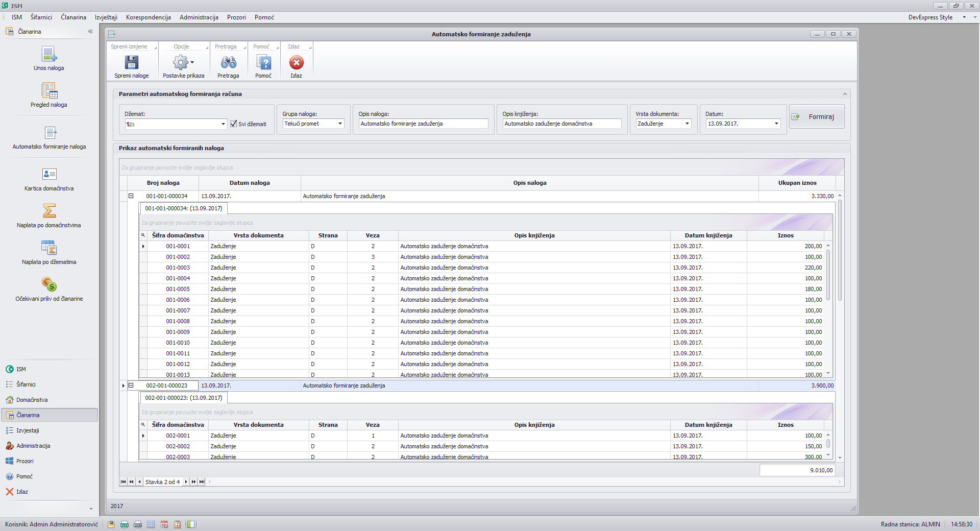The width and height of the screenshot is (980, 531).
Task: Open Pregled naloga in sidebar
Action: tap(49, 95)
